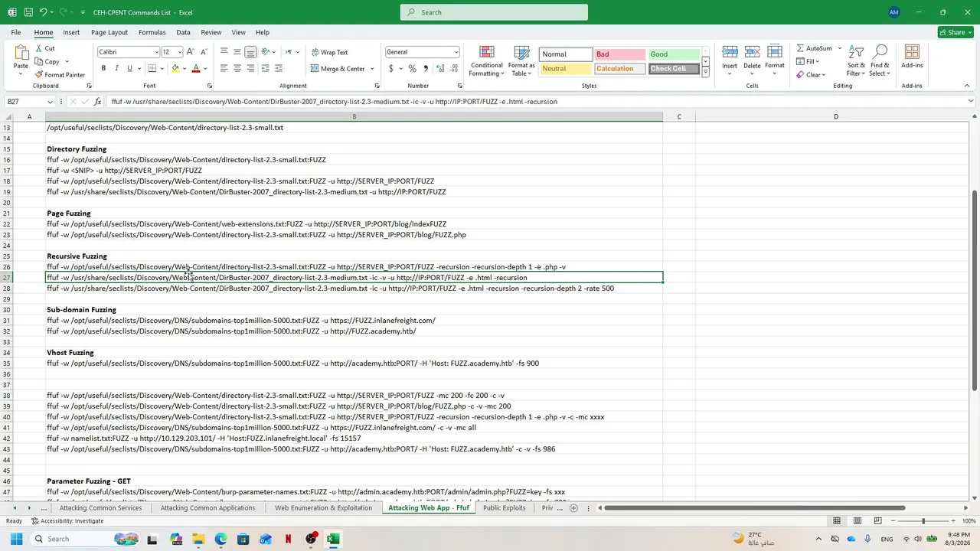Apply the Neutral cell style

(566, 69)
